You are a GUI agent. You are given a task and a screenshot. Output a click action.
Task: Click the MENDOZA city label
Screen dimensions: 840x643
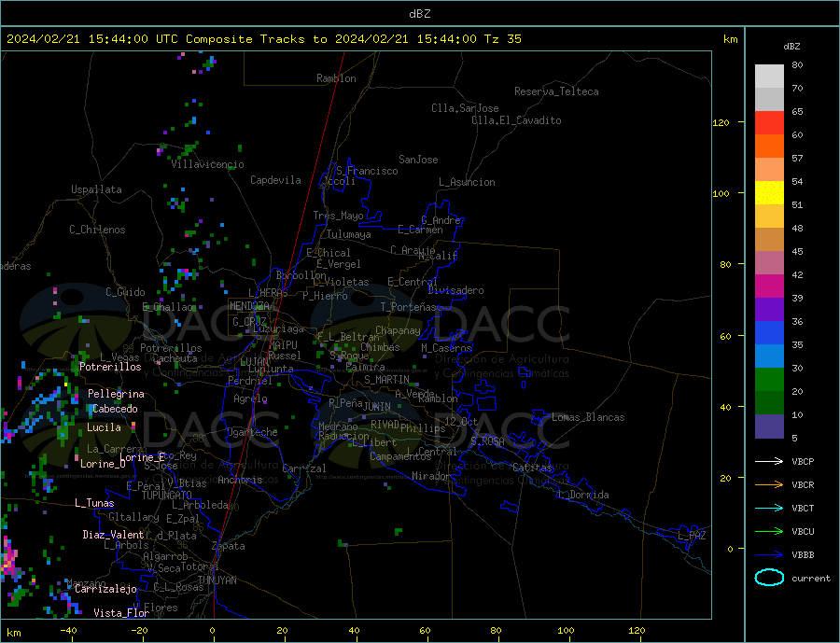point(249,306)
